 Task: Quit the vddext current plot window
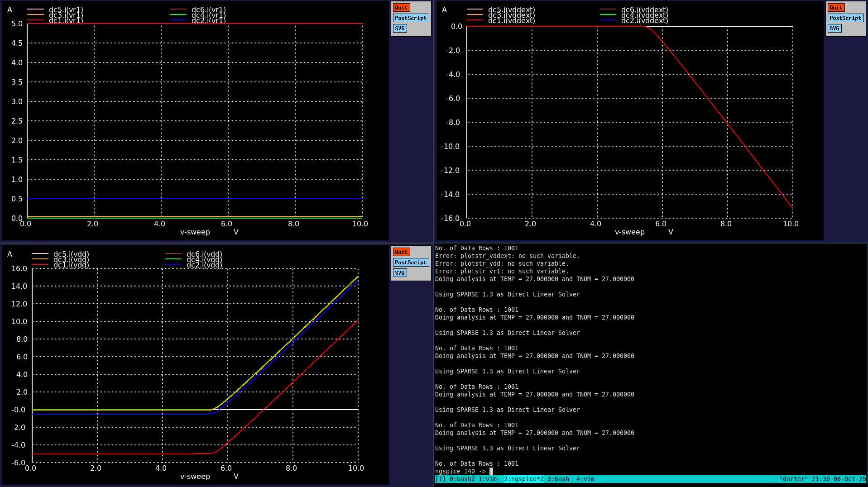836,8
